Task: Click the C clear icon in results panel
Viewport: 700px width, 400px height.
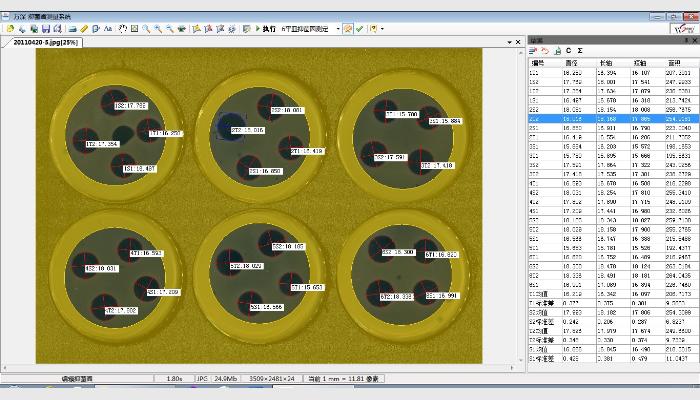Action: (x=569, y=50)
